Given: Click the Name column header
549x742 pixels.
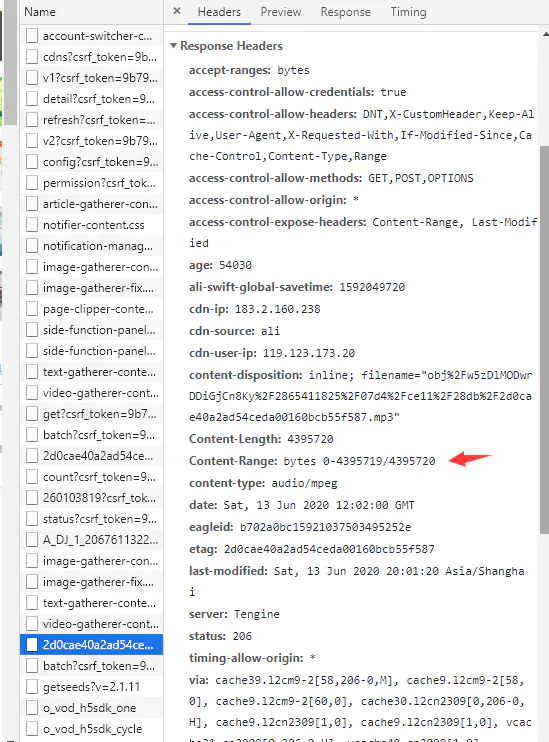Looking at the screenshot, I should point(40,12).
